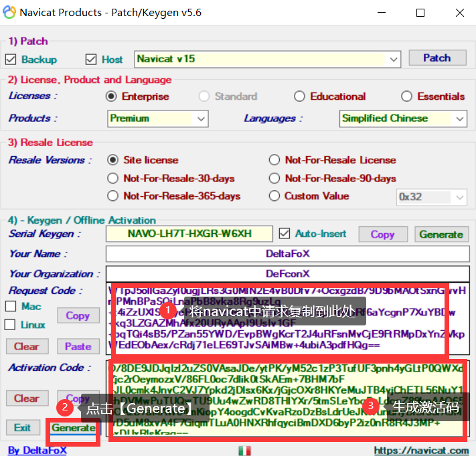Click the Serial Keygen field NAVO-LH7T-HXGR-W6XH

(189, 234)
